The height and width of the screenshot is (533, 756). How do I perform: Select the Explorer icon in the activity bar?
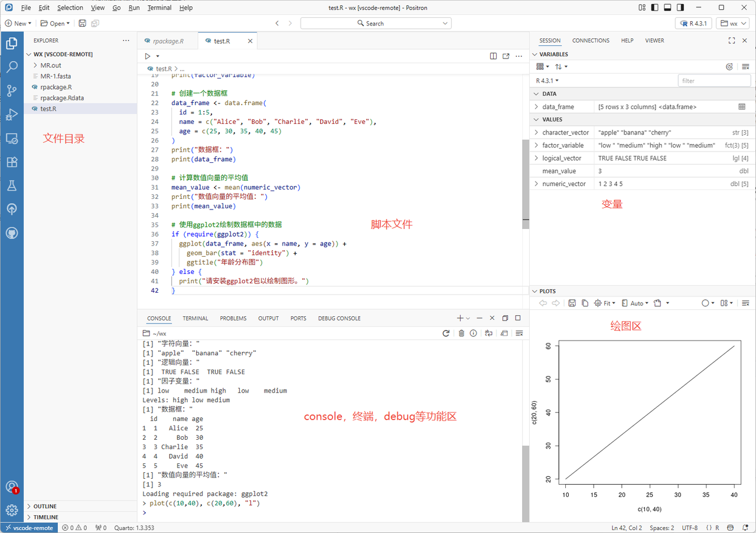pyautogui.click(x=12, y=43)
